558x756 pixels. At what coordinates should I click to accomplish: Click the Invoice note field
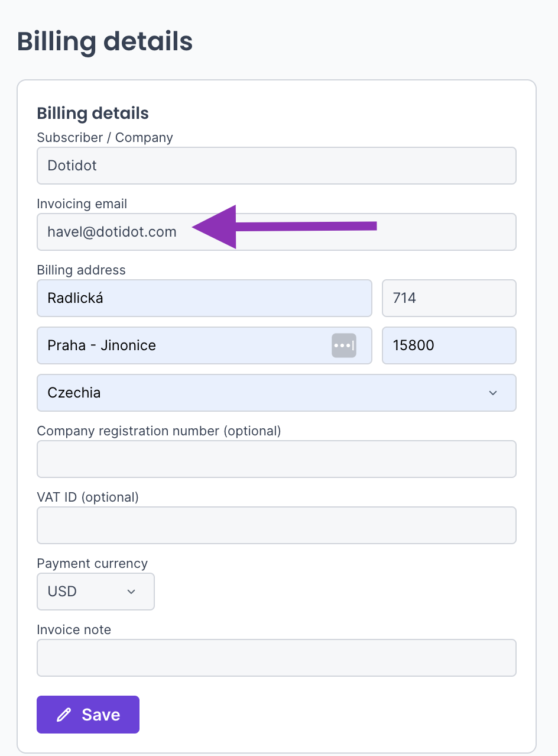tap(277, 658)
